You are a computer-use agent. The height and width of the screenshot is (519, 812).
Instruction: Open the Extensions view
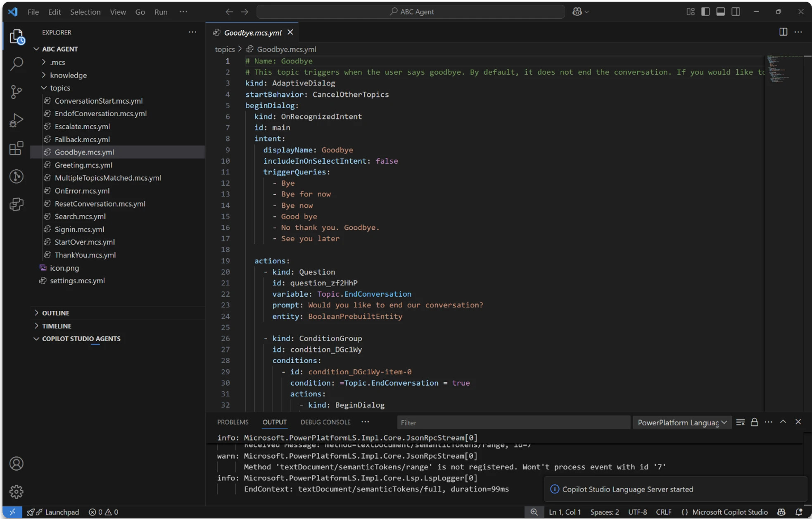coord(17,148)
